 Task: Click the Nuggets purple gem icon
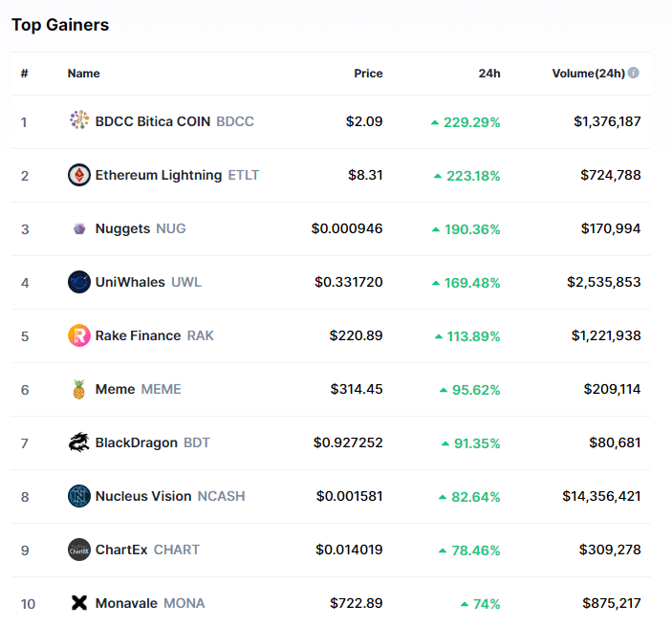pos(79,228)
